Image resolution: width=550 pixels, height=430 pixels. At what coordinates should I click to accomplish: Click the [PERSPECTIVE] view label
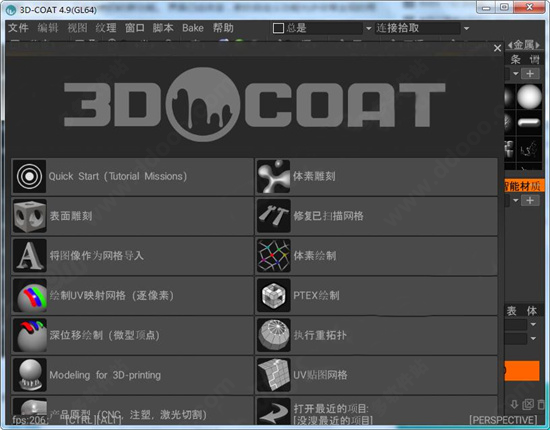pos(504,420)
